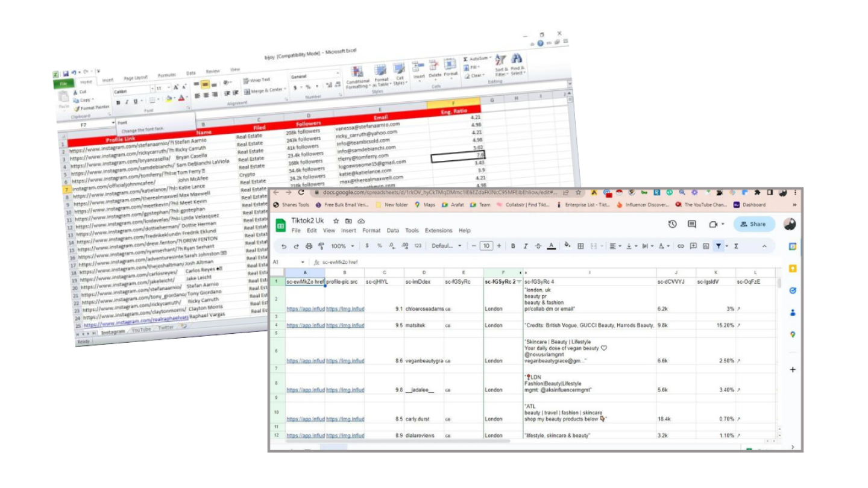This screenshot has height=488, width=868.
Task: Click the font size 10 field in Sheets
Action: [485, 246]
